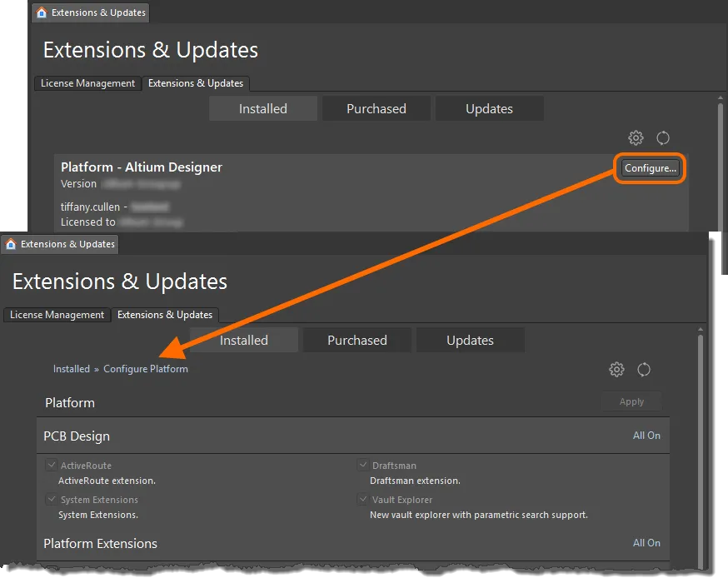This screenshot has width=728, height=588.
Task: Click All On link for Platform Extensions
Action: [646, 542]
